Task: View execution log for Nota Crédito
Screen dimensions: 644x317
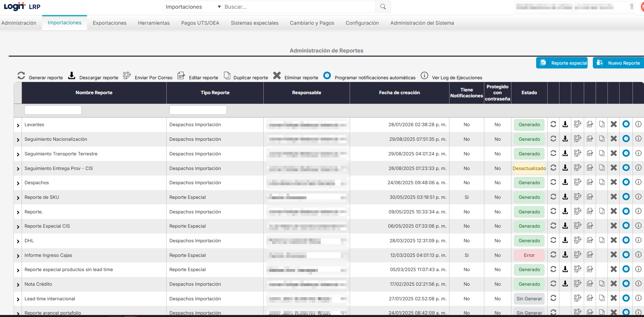Action: click(x=638, y=284)
